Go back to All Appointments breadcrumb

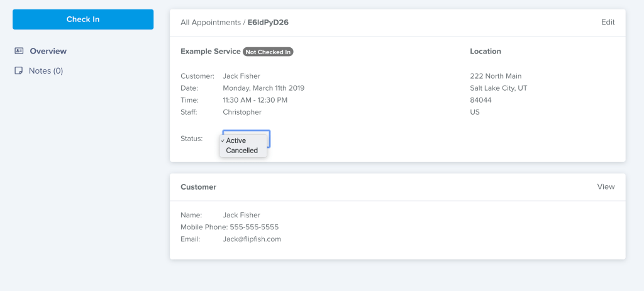[x=210, y=22]
